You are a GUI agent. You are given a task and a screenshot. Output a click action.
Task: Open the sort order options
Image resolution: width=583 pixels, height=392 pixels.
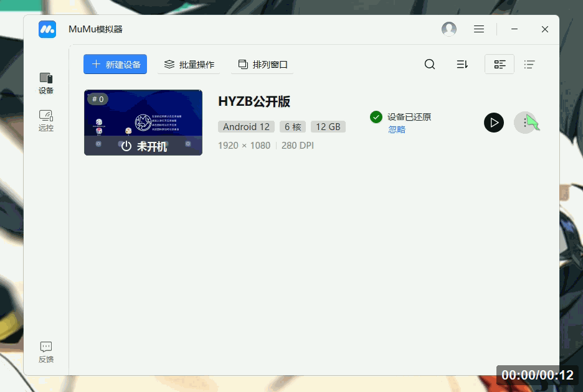462,64
